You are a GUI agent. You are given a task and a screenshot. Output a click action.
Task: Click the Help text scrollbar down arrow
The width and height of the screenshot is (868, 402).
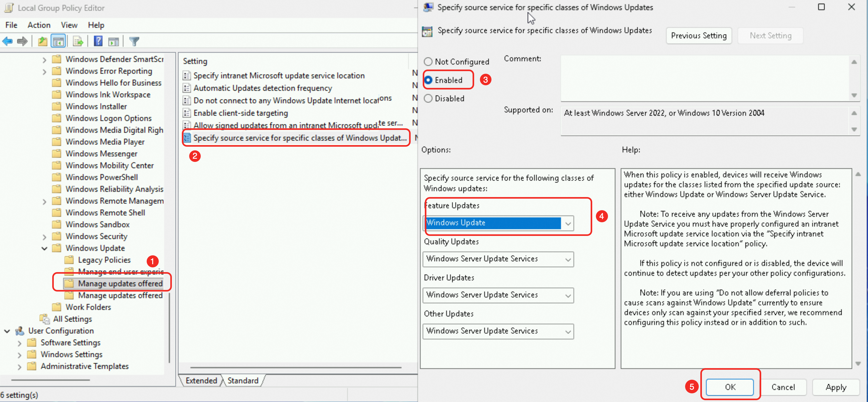tap(858, 364)
